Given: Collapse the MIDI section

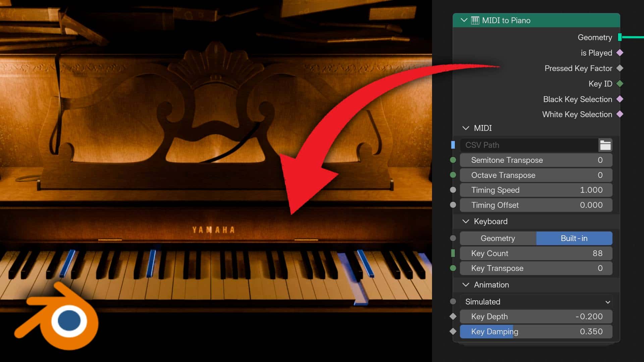Looking at the screenshot, I should coord(466,128).
